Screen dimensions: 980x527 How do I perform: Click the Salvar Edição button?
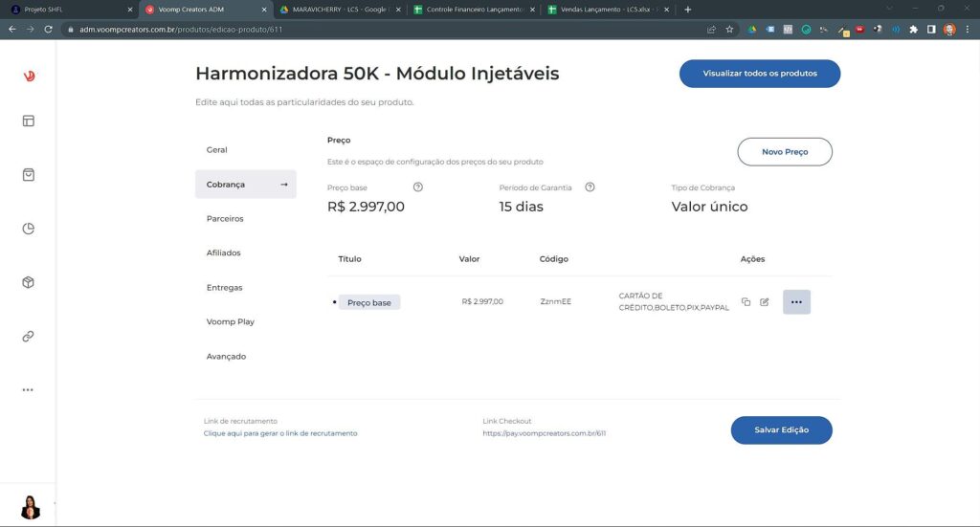point(781,430)
